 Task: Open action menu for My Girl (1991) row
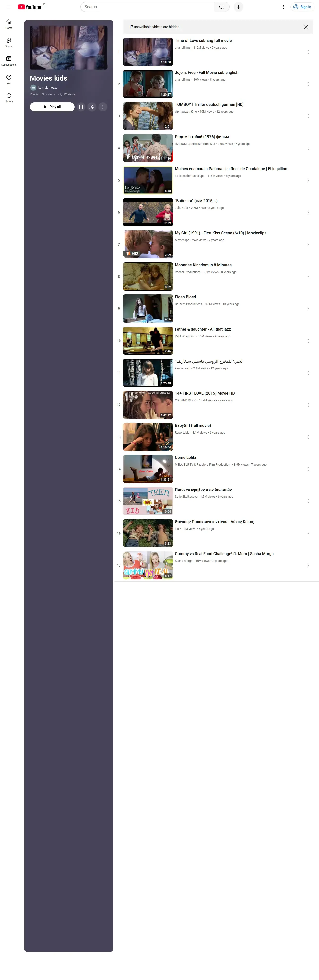point(308,245)
